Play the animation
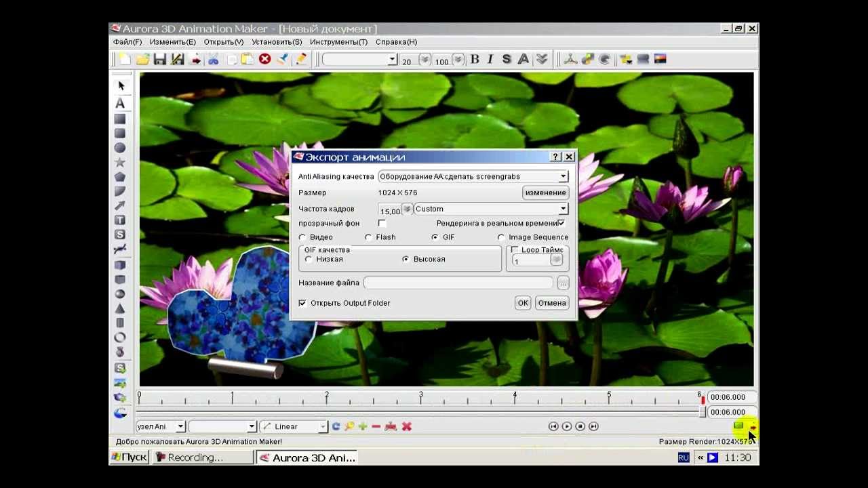Screen dimensions: 868x488 567,426
